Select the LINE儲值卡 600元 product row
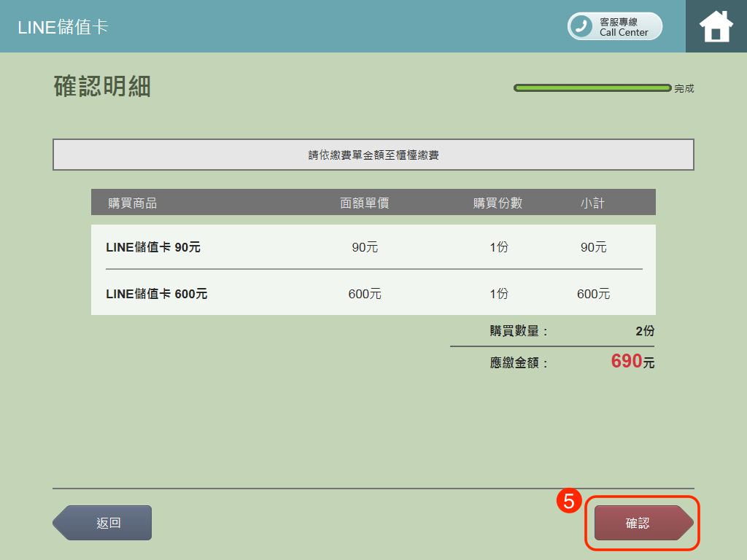The width and height of the screenshot is (747, 560). [373, 294]
